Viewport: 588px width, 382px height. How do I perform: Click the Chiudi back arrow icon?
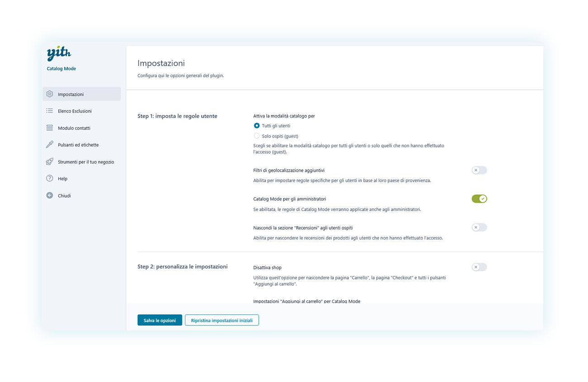(50, 195)
